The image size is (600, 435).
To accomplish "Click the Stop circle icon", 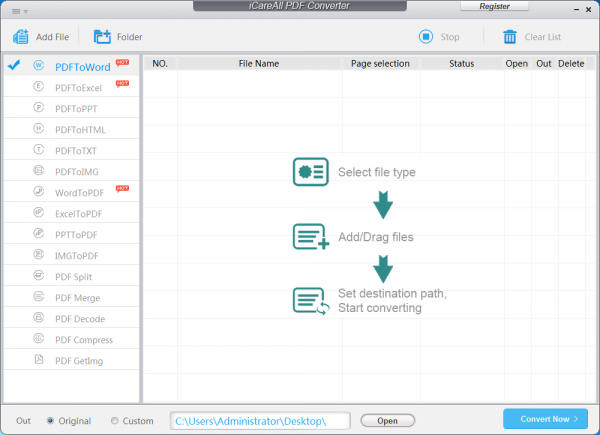I will 426,37.
